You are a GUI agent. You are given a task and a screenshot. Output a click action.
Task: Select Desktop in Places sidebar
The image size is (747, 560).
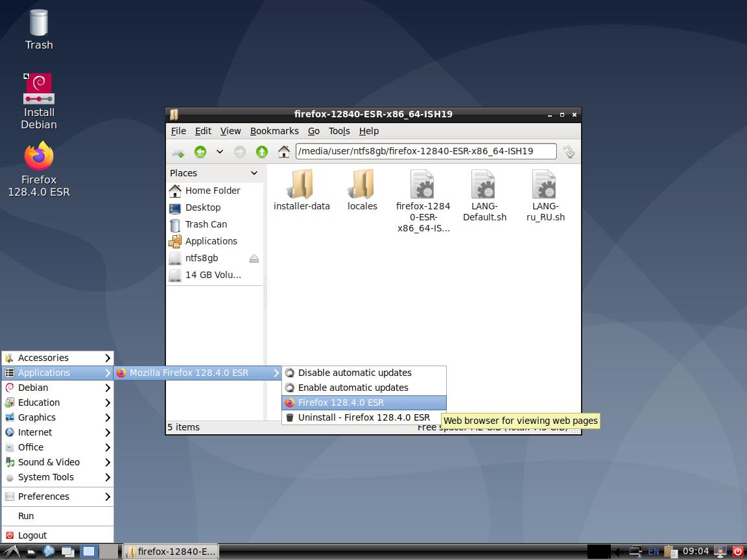tap(215, 207)
